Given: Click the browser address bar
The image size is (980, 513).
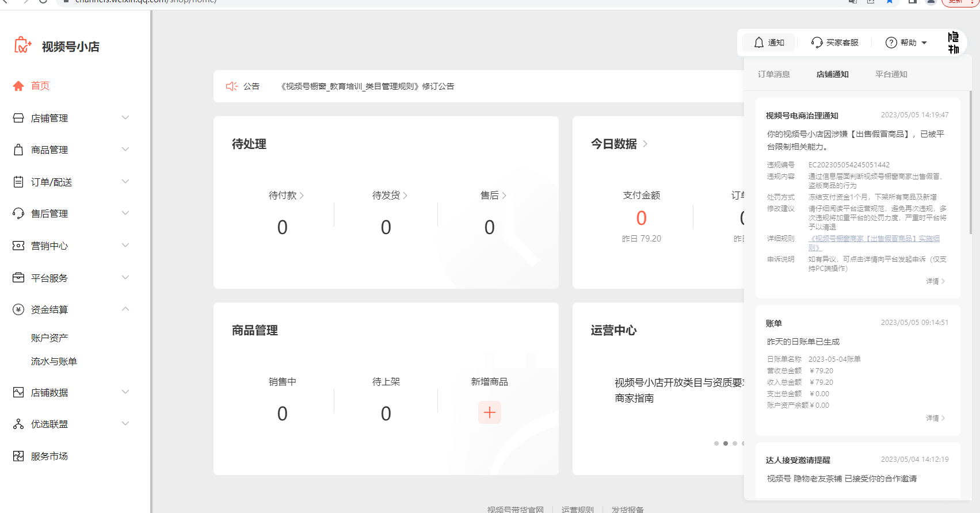Looking at the screenshot, I should click(449, 2).
